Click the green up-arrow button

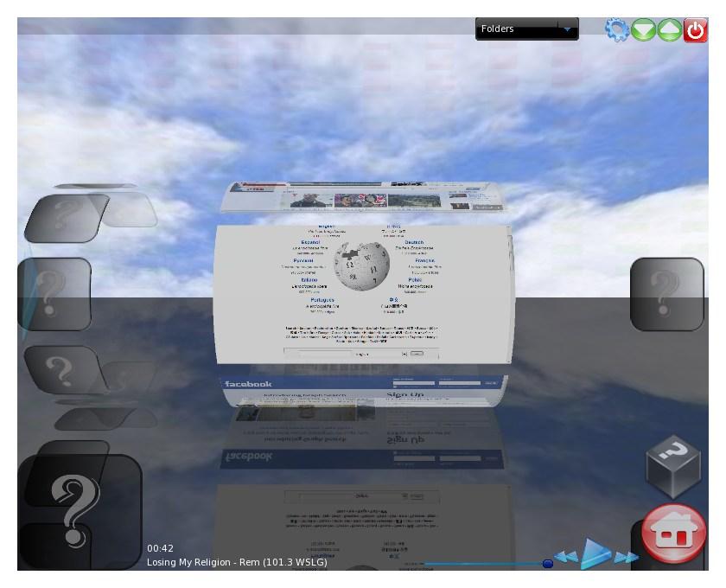[x=670, y=29]
